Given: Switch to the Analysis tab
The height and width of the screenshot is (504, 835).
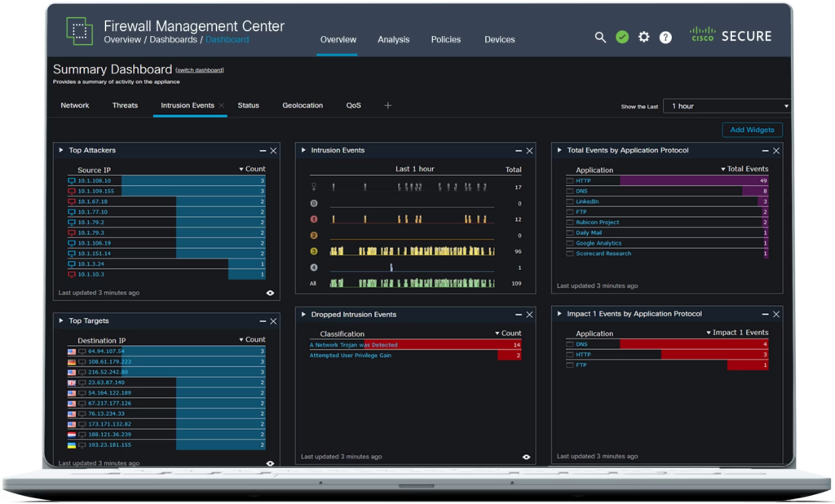Looking at the screenshot, I should 394,39.
